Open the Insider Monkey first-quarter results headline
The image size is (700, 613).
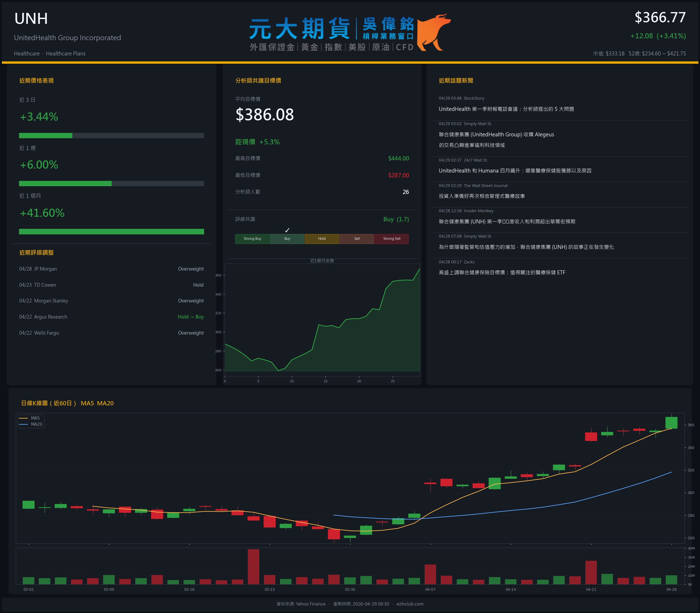click(x=507, y=222)
